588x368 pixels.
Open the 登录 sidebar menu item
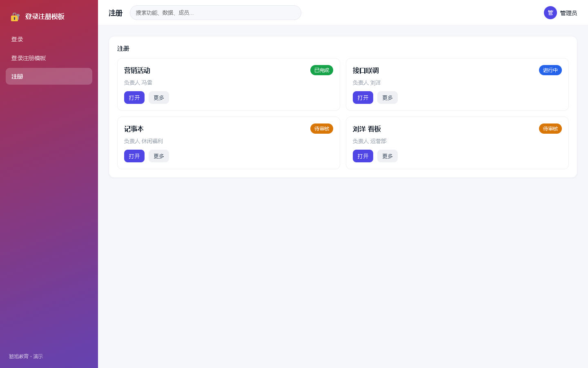[x=49, y=39]
